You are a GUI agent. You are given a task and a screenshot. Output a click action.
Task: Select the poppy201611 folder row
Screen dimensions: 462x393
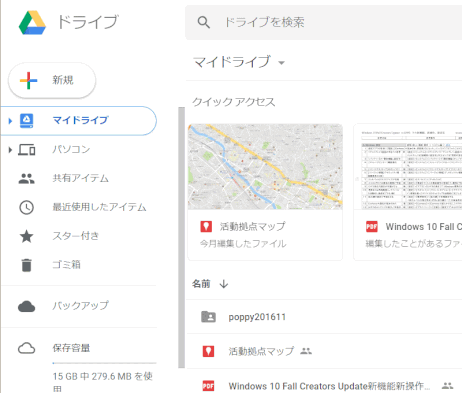[324, 317]
